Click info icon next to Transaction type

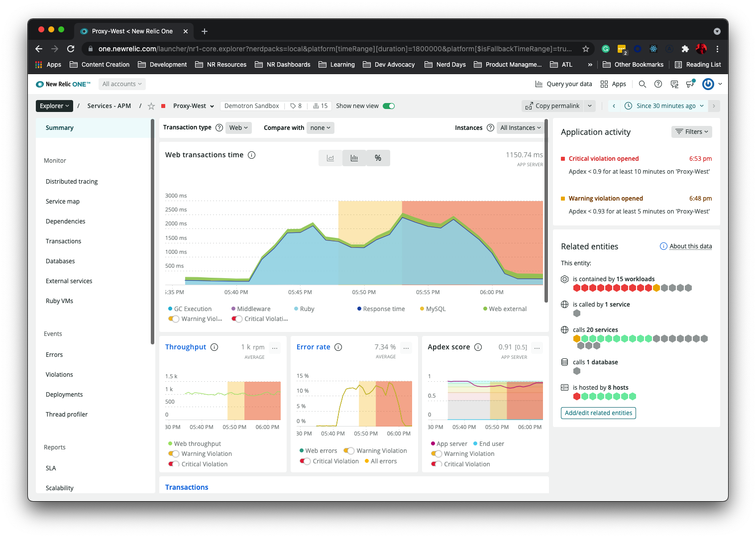[x=219, y=127]
